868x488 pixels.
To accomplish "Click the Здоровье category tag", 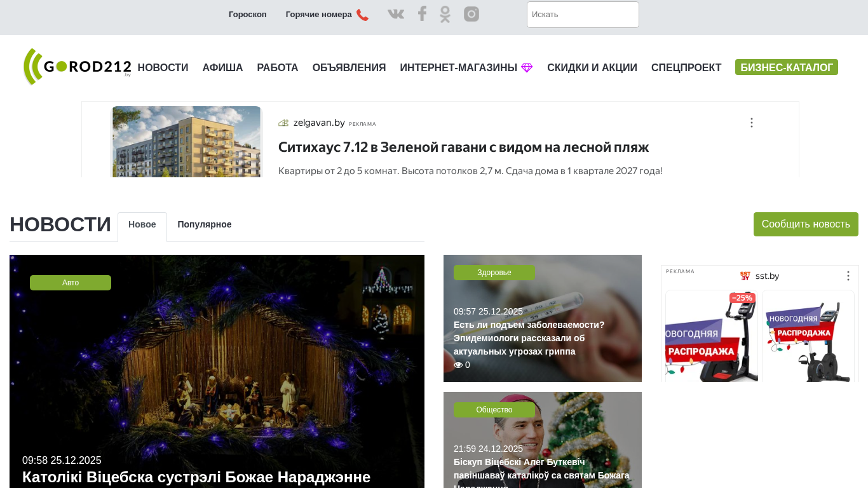I will [494, 273].
